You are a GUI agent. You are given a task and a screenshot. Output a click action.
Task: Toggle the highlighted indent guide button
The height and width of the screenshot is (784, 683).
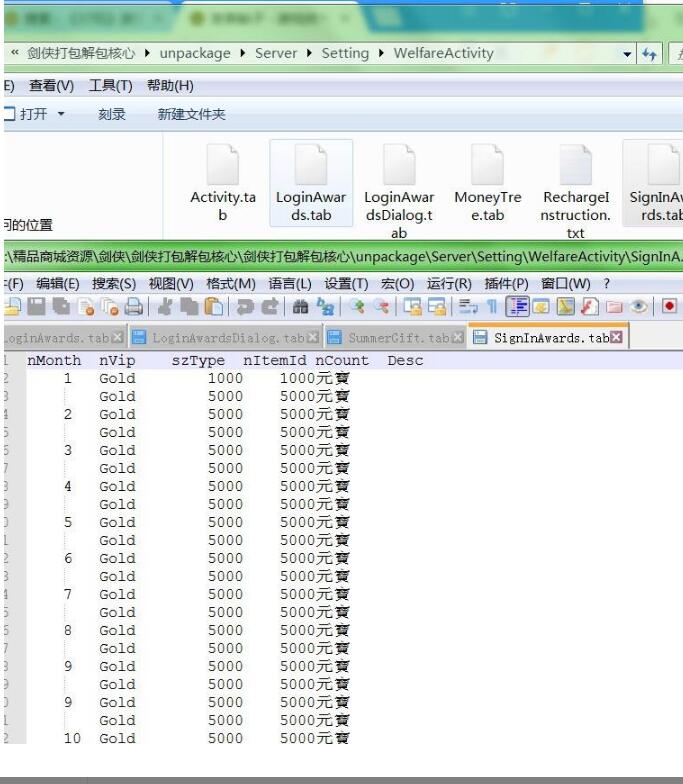coord(517,306)
